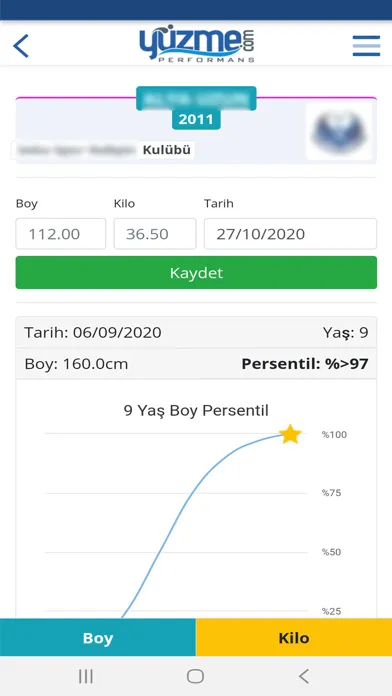This screenshot has height=696, width=392.
Task: Open the hamburger menu icon
Action: coord(366,46)
